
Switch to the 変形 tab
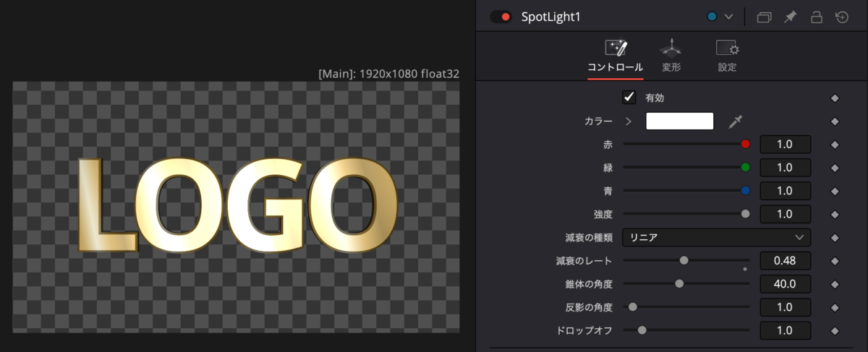[x=671, y=57]
